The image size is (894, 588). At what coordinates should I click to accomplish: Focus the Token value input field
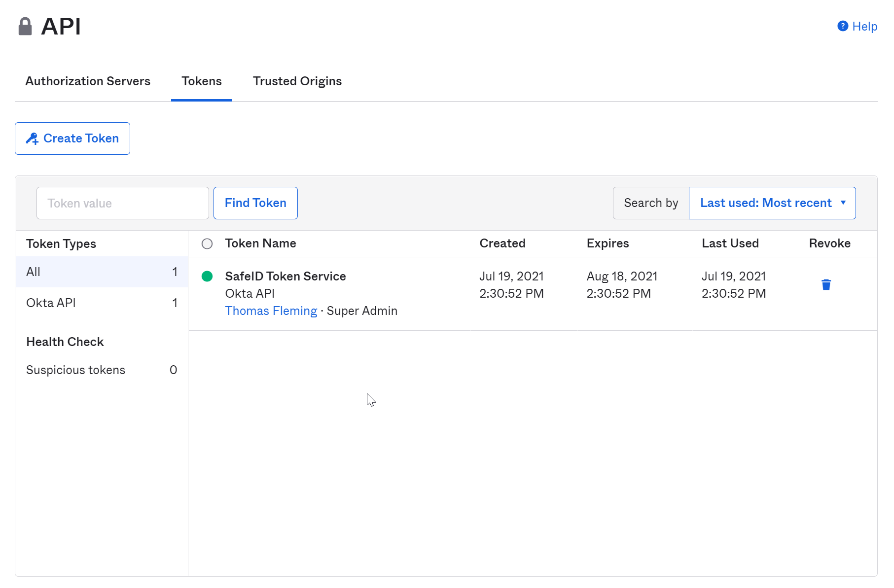tap(122, 203)
